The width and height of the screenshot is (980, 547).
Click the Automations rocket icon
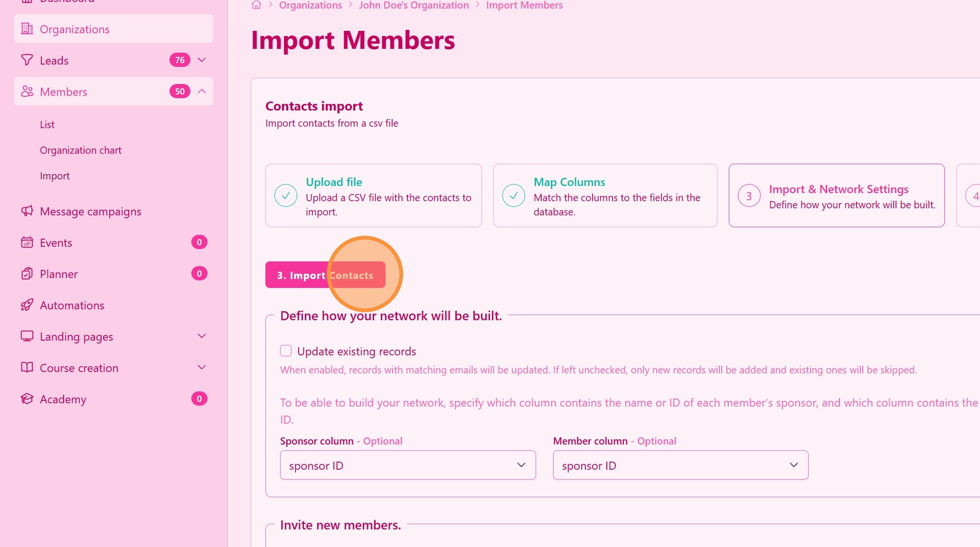coord(27,305)
